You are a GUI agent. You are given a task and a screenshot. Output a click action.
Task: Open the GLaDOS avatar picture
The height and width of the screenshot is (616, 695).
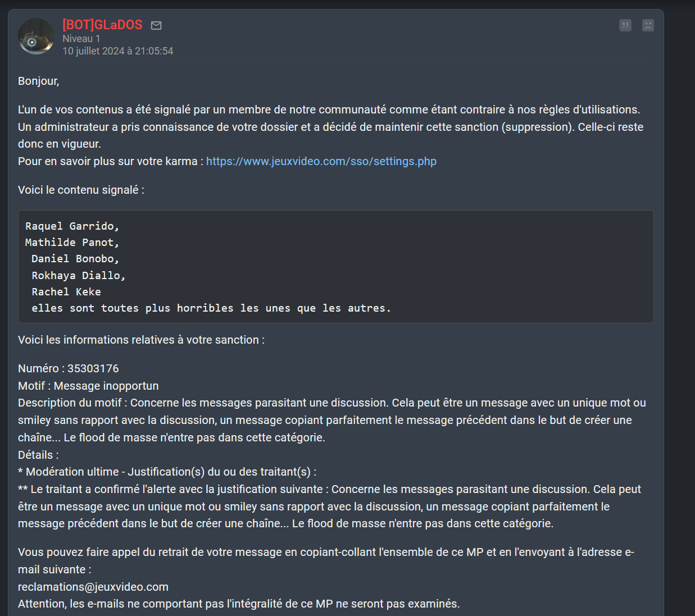(x=36, y=36)
